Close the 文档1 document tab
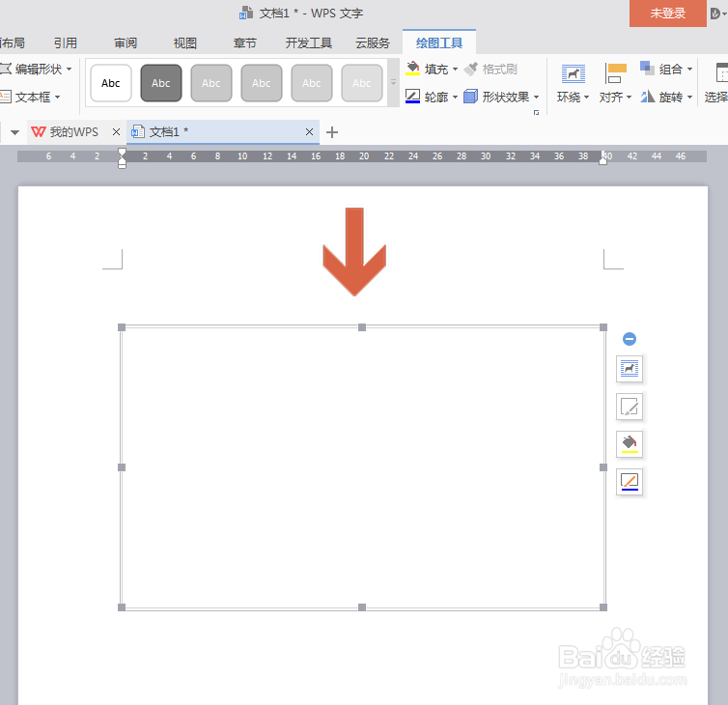Viewport: 728px width, 705px height. 309,132
